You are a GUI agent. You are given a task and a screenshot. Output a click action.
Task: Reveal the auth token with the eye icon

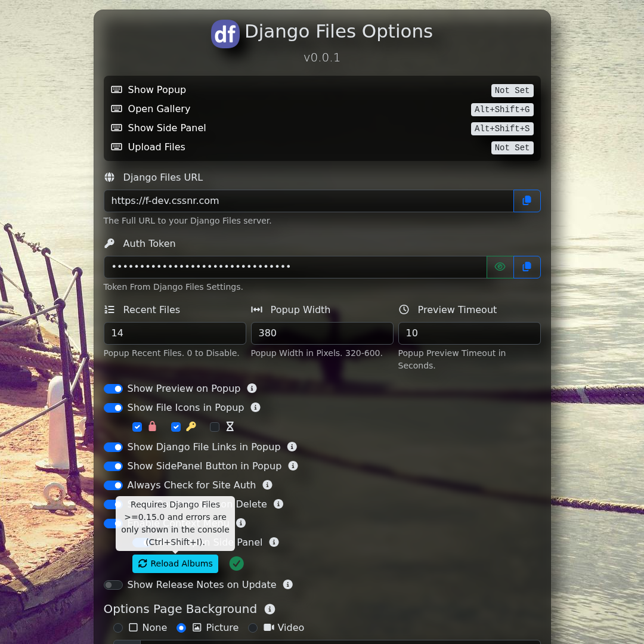coord(500,267)
